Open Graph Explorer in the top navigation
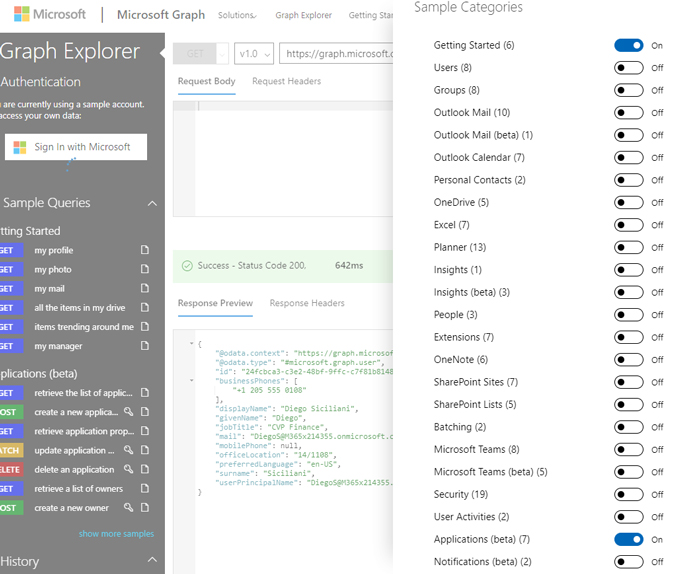 [x=303, y=15]
